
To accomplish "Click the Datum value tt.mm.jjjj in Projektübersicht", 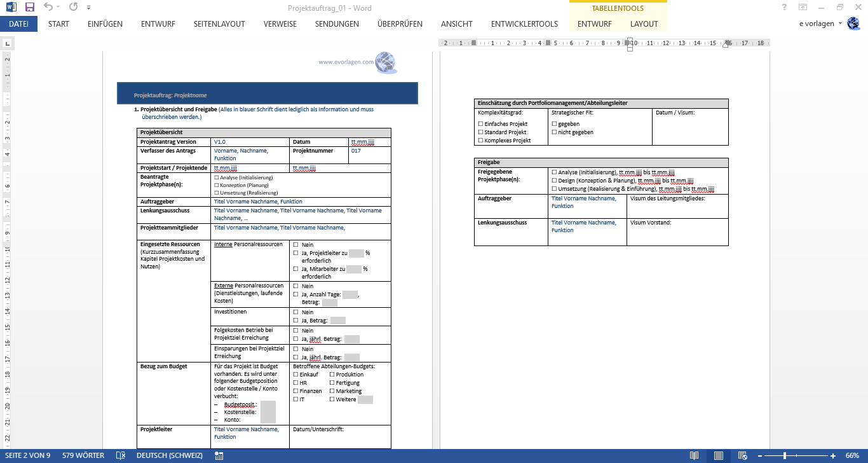I will pos(362,142).
